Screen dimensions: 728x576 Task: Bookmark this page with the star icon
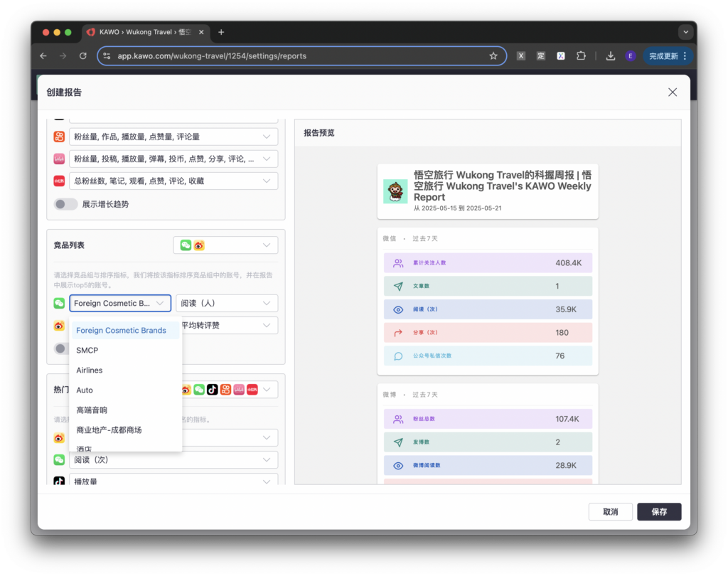tap(493, 56)
